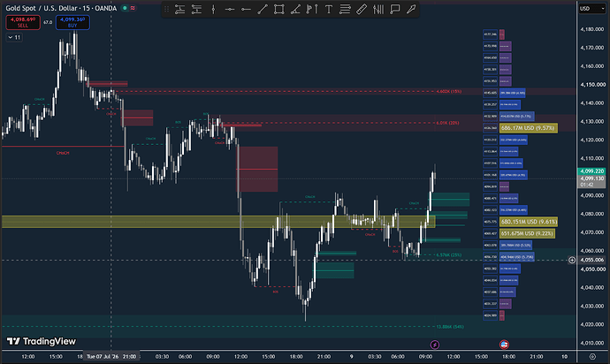Click the yellow horizontal zone rectangle

[x=218, y=222]
